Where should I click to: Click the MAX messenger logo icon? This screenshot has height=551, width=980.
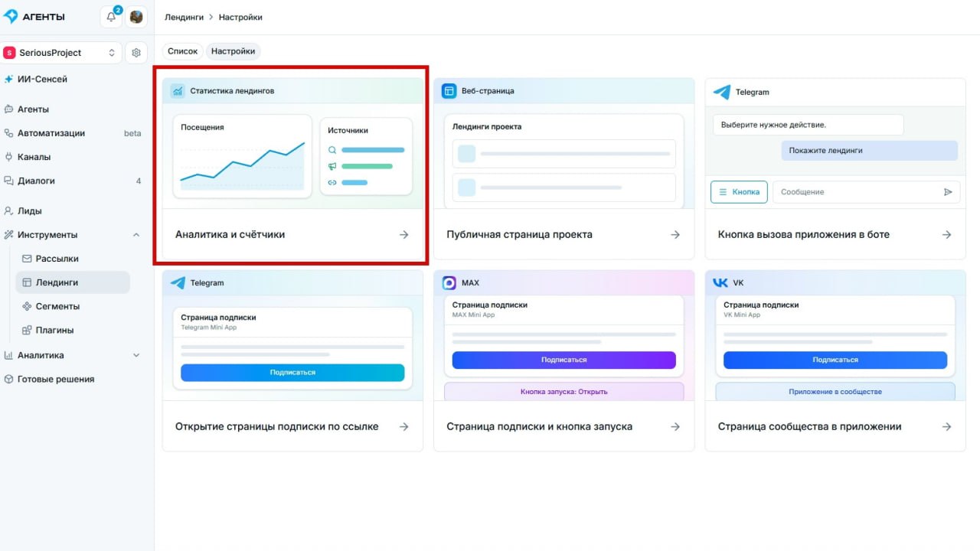(x=449, y=283)
